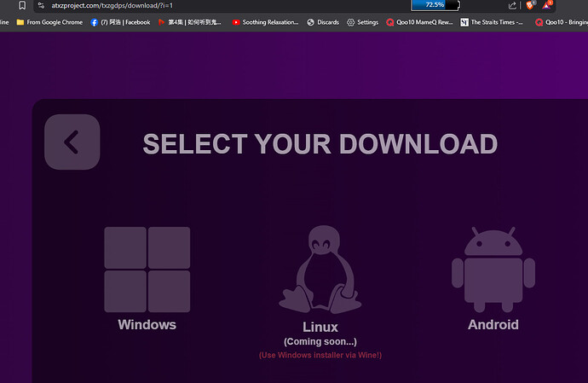The height and width of the screenshot is (383, 588).
Task: Open the Discards bookmark
Action: 323,22
